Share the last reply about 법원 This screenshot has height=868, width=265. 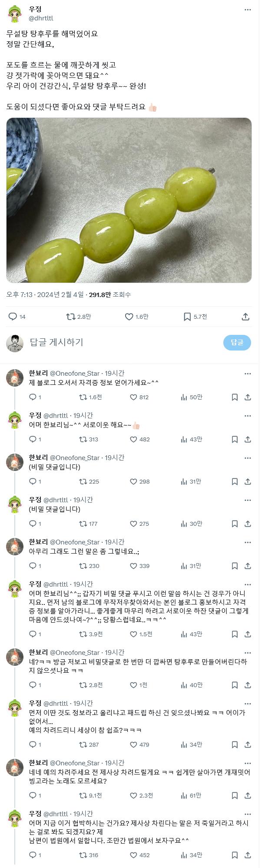(248, 855)
